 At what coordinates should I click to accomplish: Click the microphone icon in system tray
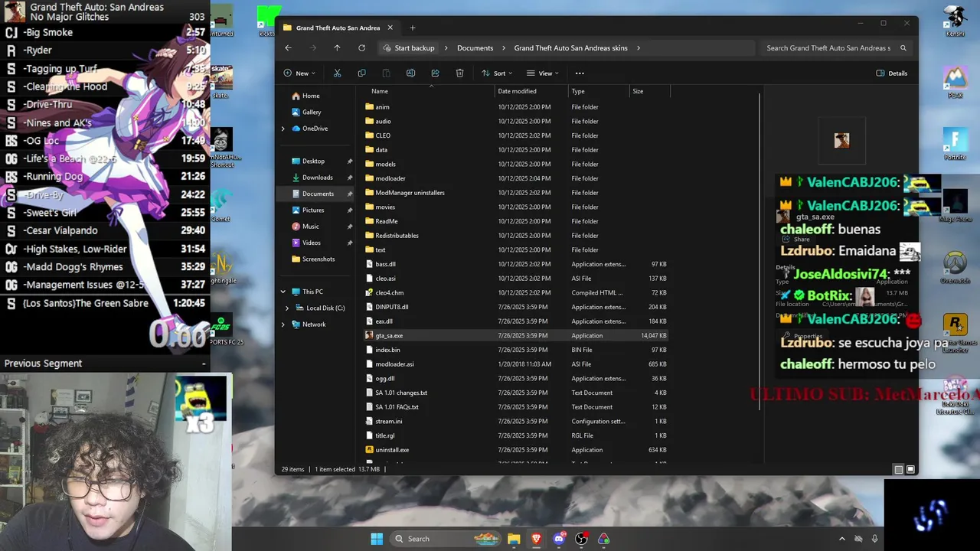tap(874, 539)
